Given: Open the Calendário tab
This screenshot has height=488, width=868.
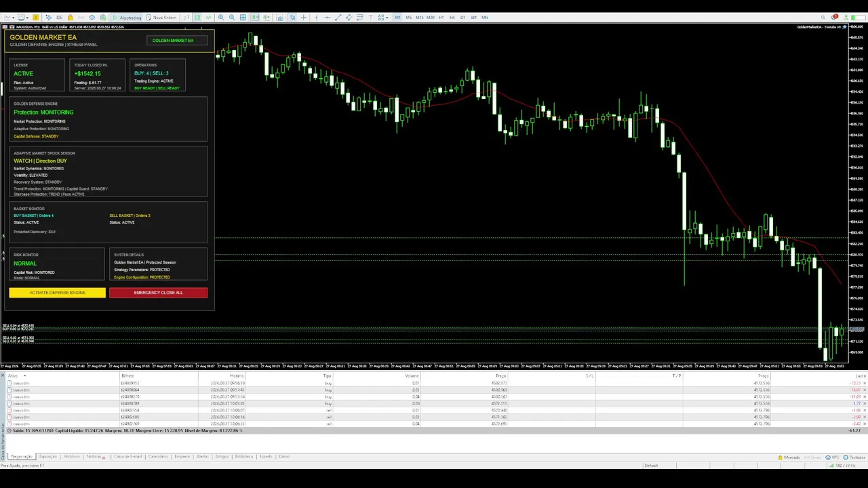Looking at the screenshot, I should coord(158,457).
